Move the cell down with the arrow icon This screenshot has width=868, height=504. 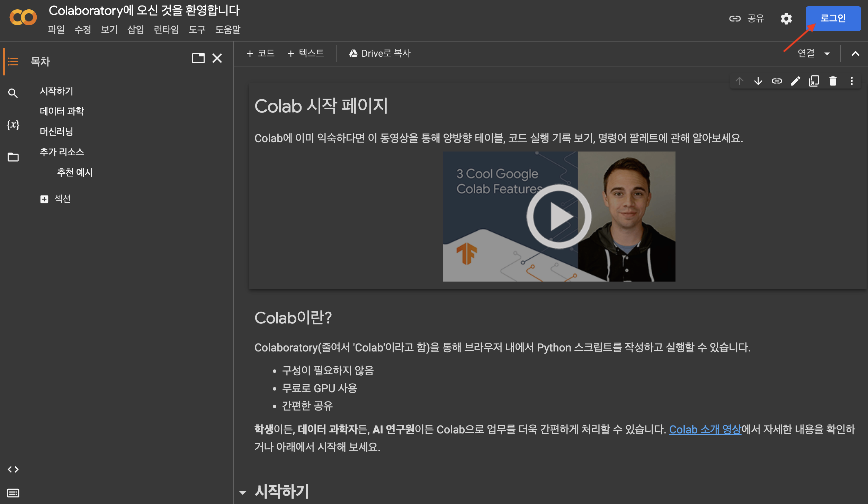pos(758,81)
